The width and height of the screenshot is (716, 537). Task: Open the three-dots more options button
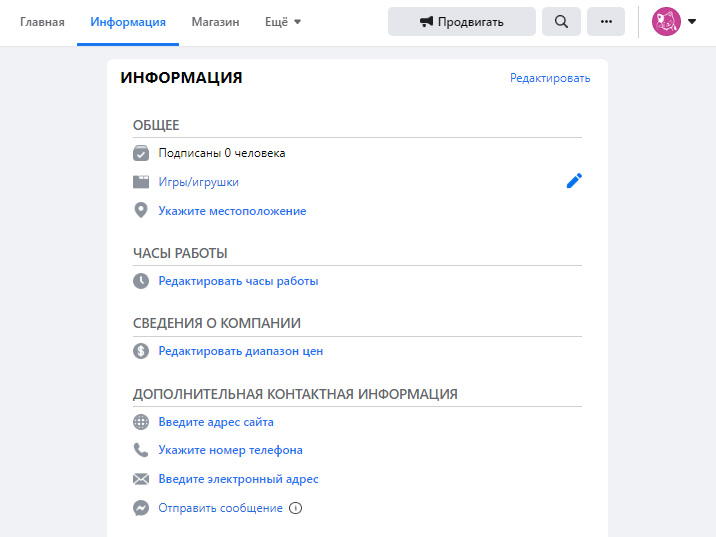point(606,21)
